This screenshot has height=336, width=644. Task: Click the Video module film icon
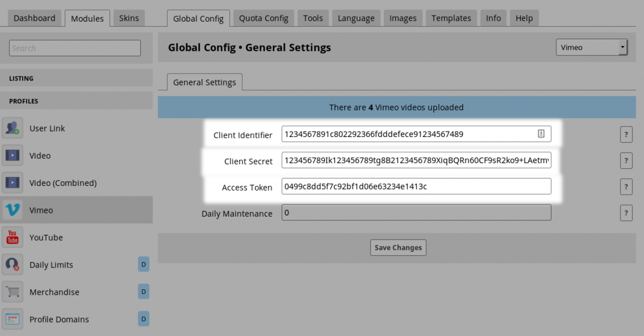(13, 156)
